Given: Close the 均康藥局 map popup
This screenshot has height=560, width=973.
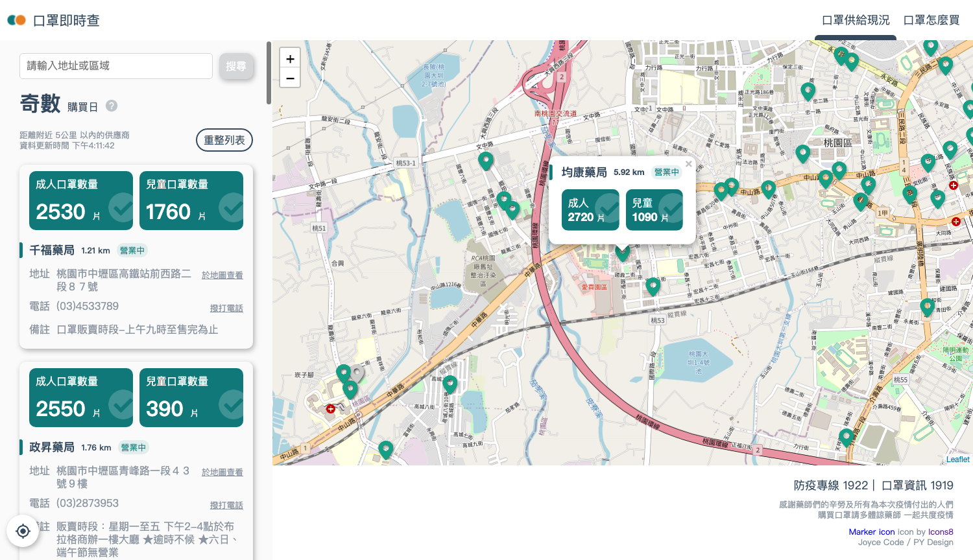Looking at the screenshot, I should pyautogui.click(x=688, y=164).
